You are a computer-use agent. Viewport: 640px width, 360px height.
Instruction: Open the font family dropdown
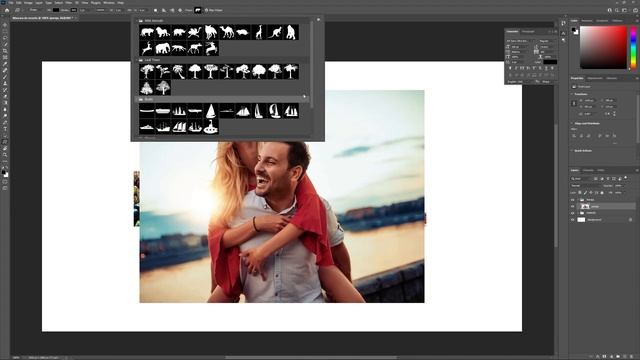(x=519, y=41)
